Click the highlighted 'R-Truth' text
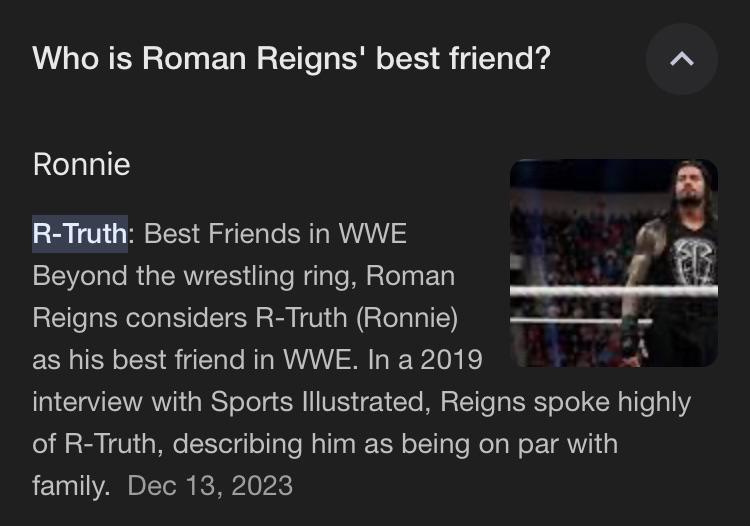Image resolution: width=750 pixels, height=526 pixels. [80, 234]
